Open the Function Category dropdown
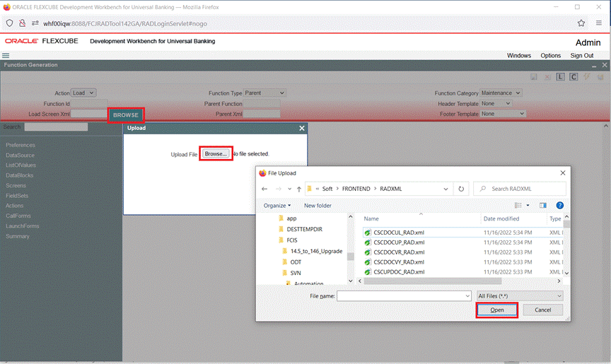This screenshot has width=611, height=364. pyautogui.click(x=501, y=93)
